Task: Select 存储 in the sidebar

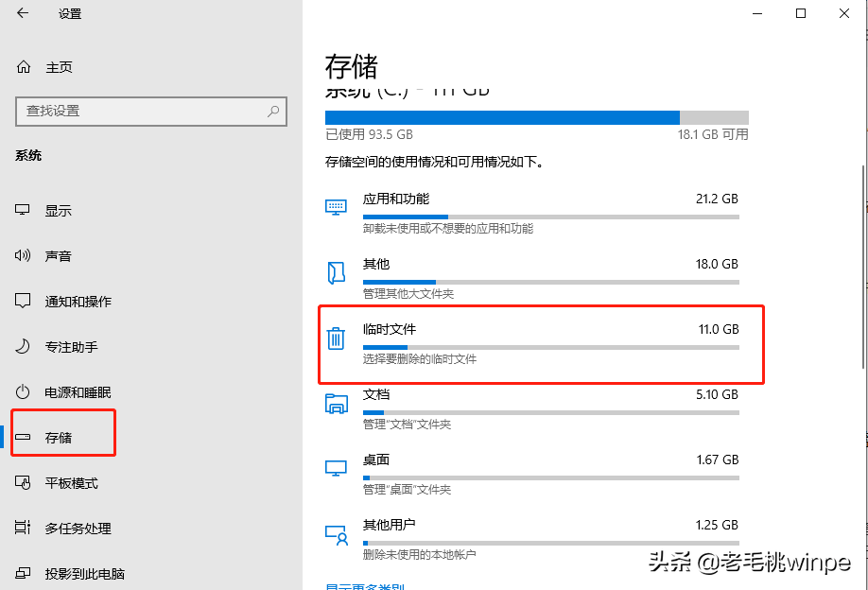Action: coord(59,438)
